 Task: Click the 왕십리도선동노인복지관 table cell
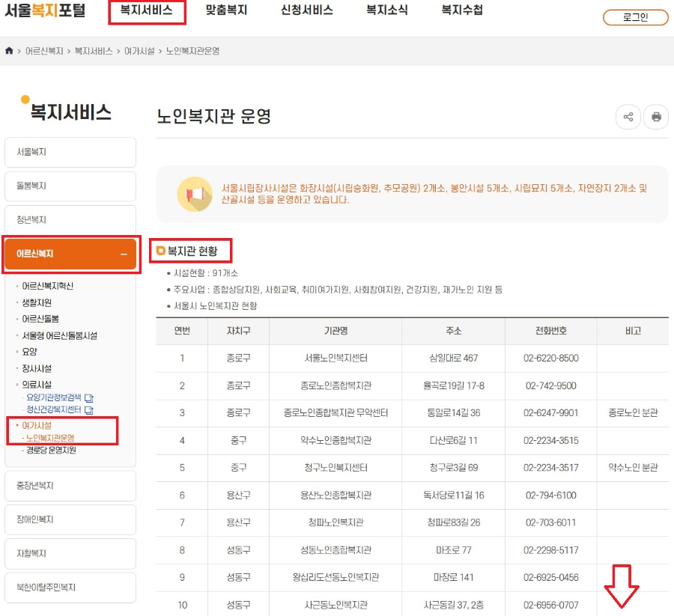[336, 578]
